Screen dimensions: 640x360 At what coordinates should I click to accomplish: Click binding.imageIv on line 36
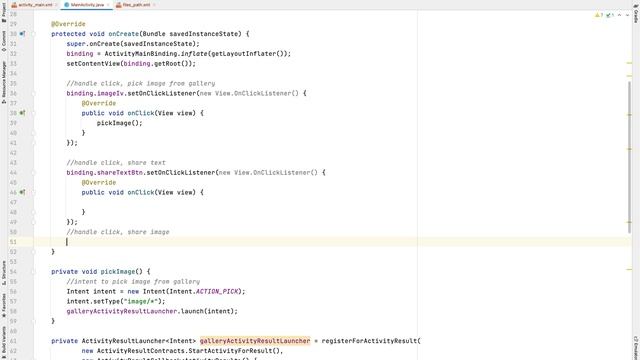pos(95,93)
